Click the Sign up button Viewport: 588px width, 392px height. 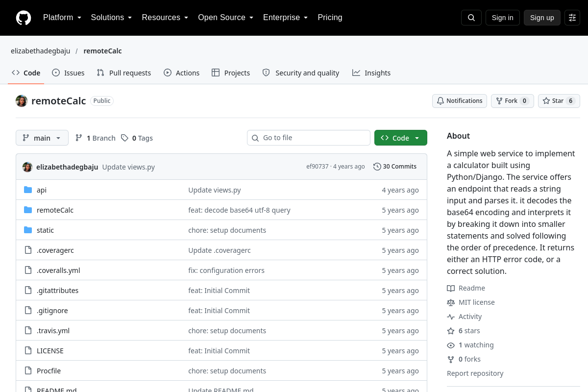[x=542, y=18]
